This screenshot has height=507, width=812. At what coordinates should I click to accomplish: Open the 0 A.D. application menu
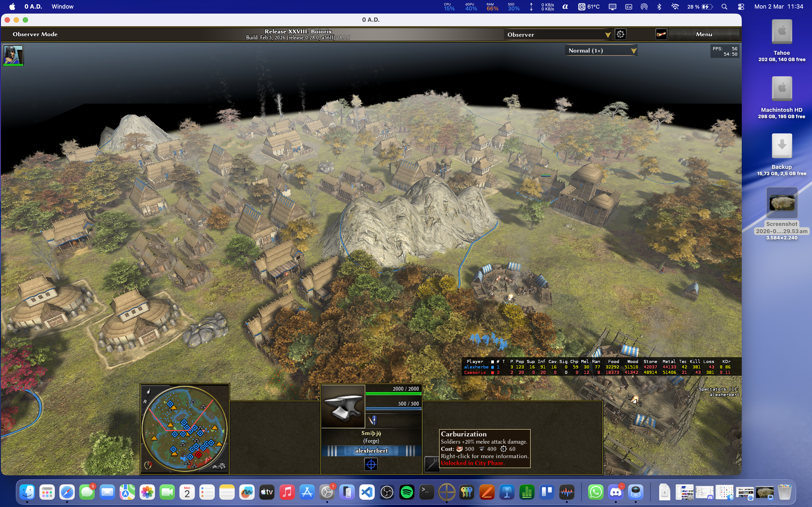pyautogui.click(x=33, y=7)
